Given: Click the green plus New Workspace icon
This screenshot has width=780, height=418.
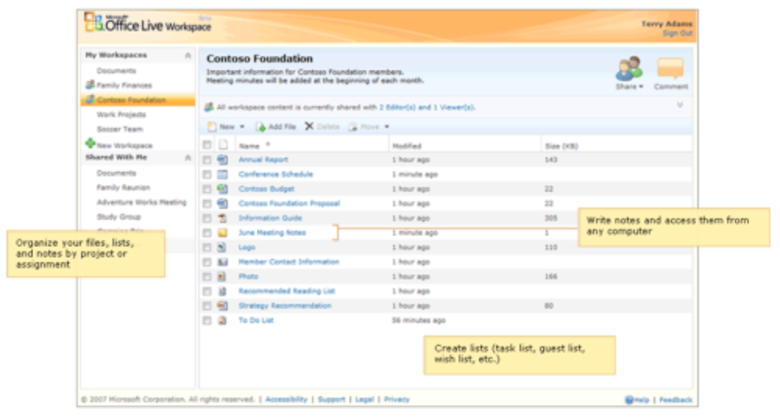Looking at the screenshot, I should 90,143.
